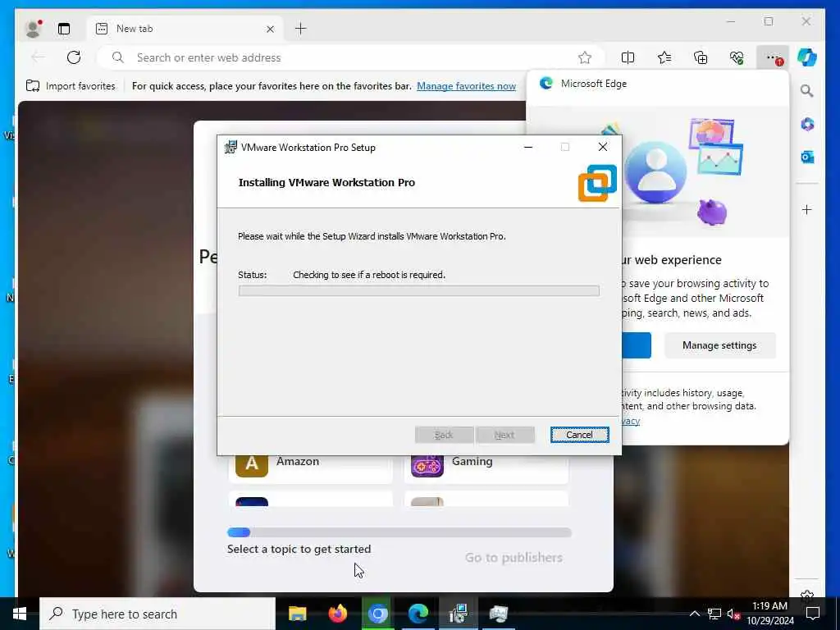
Task: Click the Go to publishers button
Action: 514,558
